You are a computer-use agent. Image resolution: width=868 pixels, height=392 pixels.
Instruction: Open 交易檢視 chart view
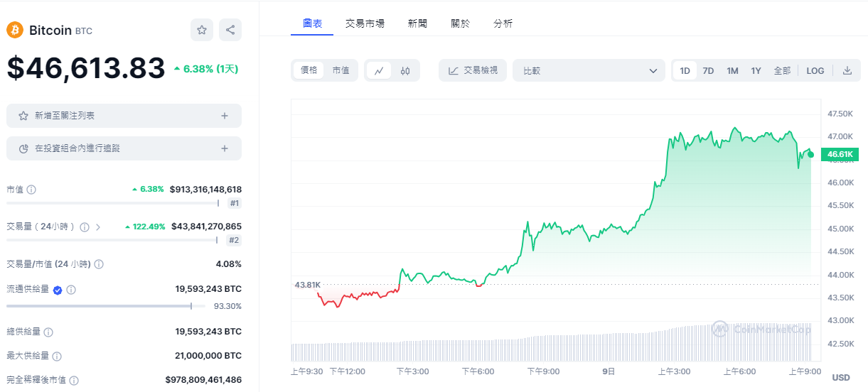tap(473, 70)
